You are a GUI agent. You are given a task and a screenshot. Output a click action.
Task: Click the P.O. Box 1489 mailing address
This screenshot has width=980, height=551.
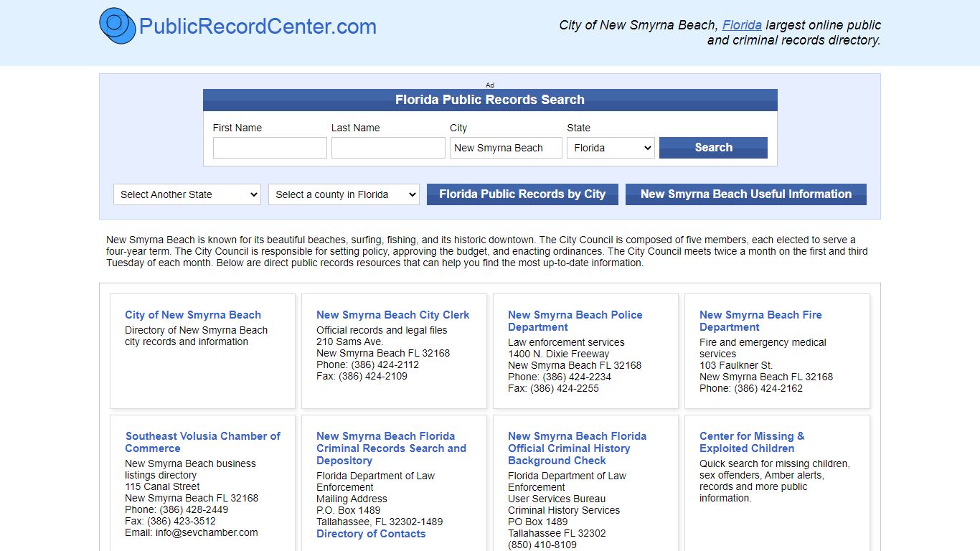[349, 510]
